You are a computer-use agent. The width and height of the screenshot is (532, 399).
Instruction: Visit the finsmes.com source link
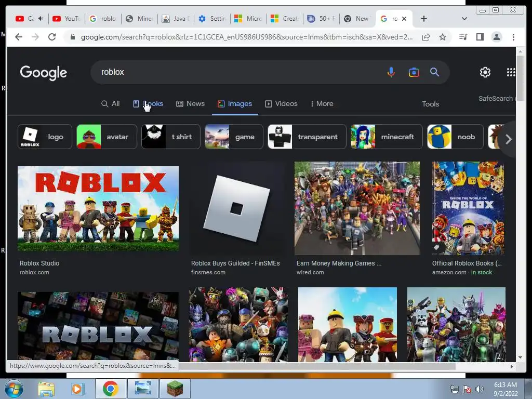208,272
